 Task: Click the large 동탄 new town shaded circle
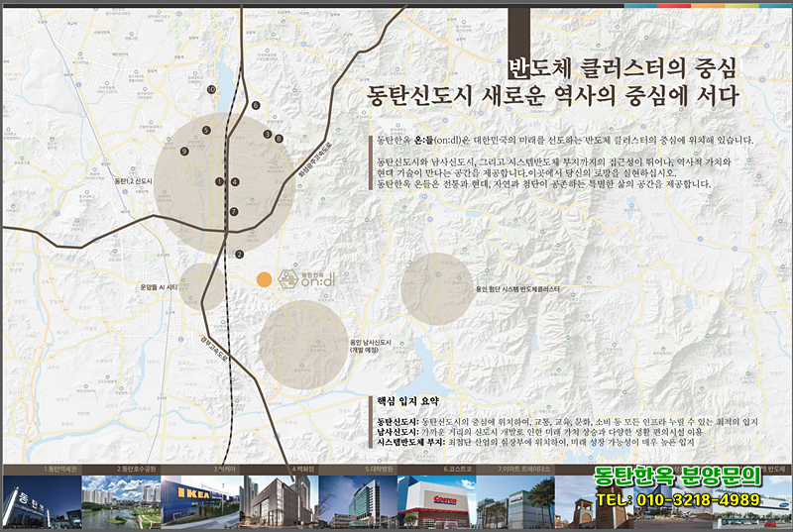(225, 183)
